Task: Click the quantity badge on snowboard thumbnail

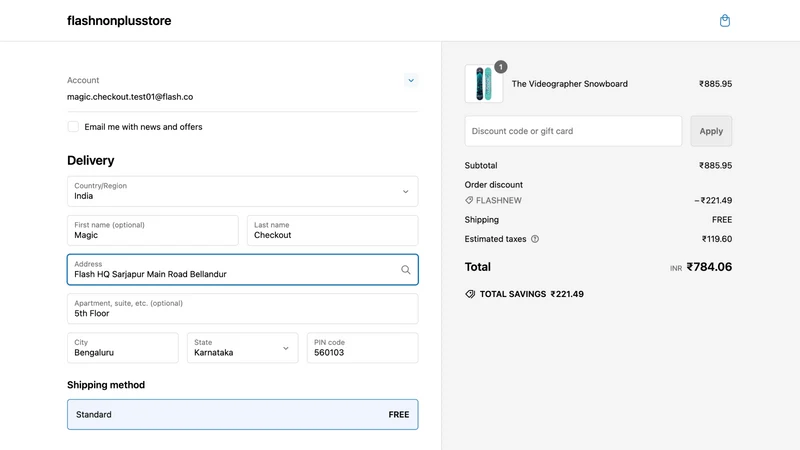Action: click(x=501, y=67)
